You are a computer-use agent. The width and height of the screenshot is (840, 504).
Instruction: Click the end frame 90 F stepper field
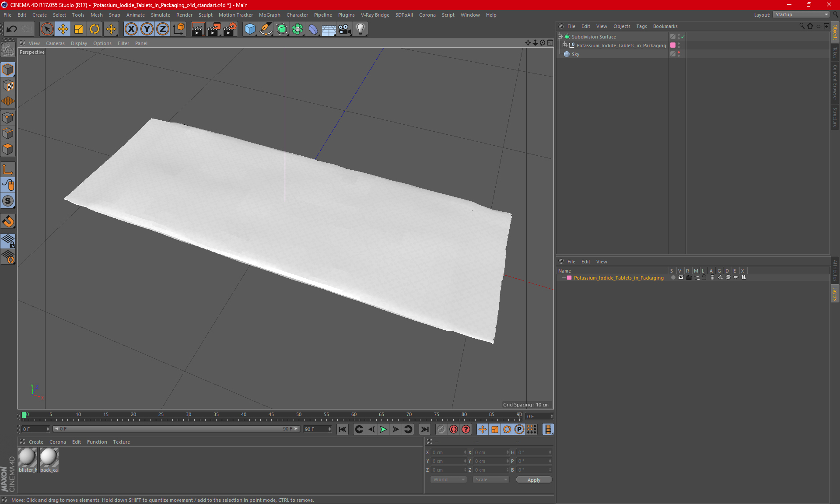(x=318, y=429)
